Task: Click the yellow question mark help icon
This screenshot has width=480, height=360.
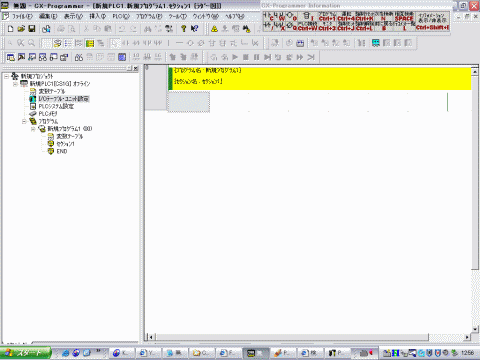Action: point(183,29)
